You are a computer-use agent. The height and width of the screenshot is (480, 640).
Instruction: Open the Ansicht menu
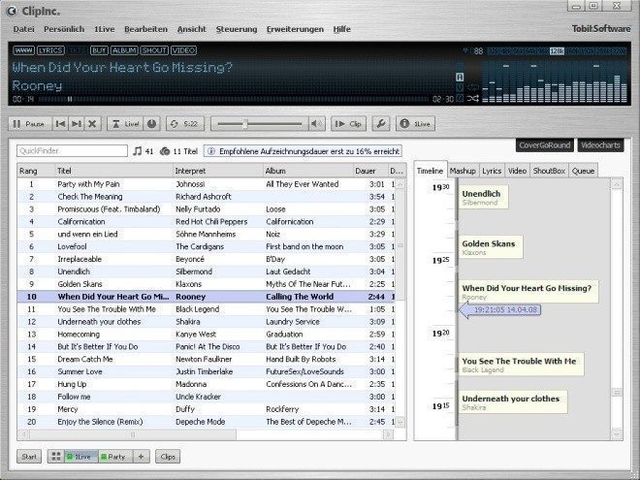pyautogui.click(x=191, y=29)
